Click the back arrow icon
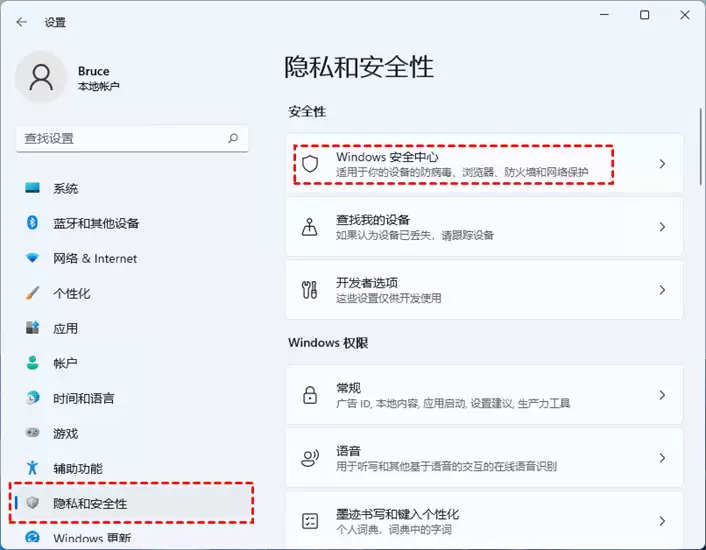The image size is (706, 550). click(21, 22)
